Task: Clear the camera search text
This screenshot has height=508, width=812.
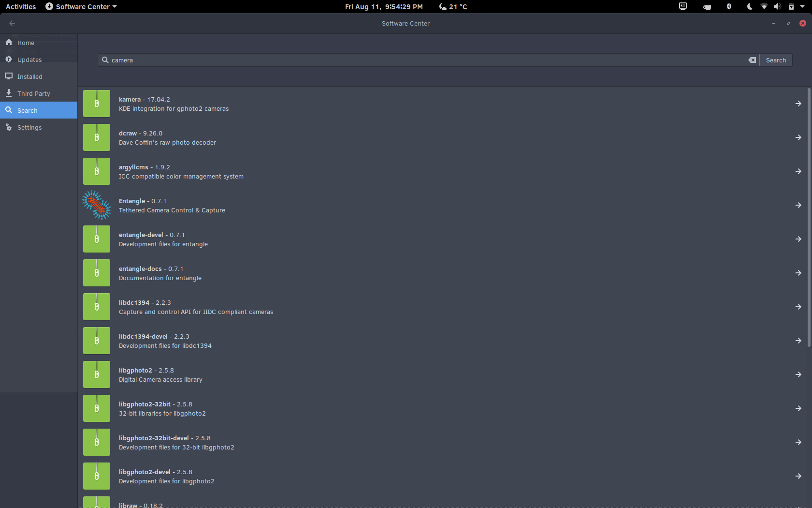Action: click(752, 60)
